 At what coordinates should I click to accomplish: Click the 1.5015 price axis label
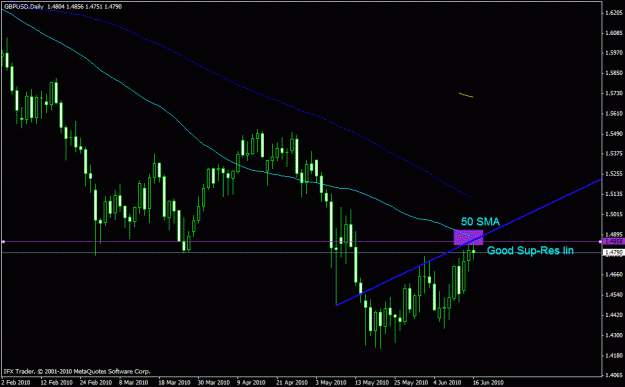click(614, 214)
